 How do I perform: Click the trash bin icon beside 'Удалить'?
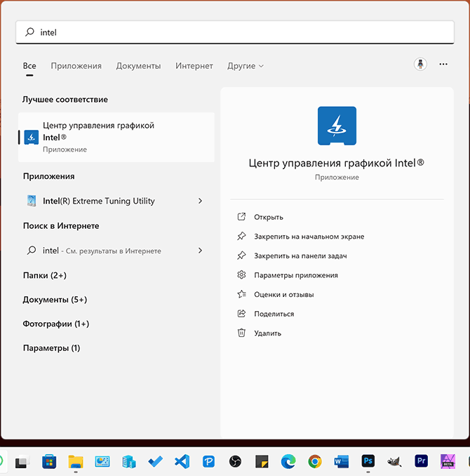point(241,333)
